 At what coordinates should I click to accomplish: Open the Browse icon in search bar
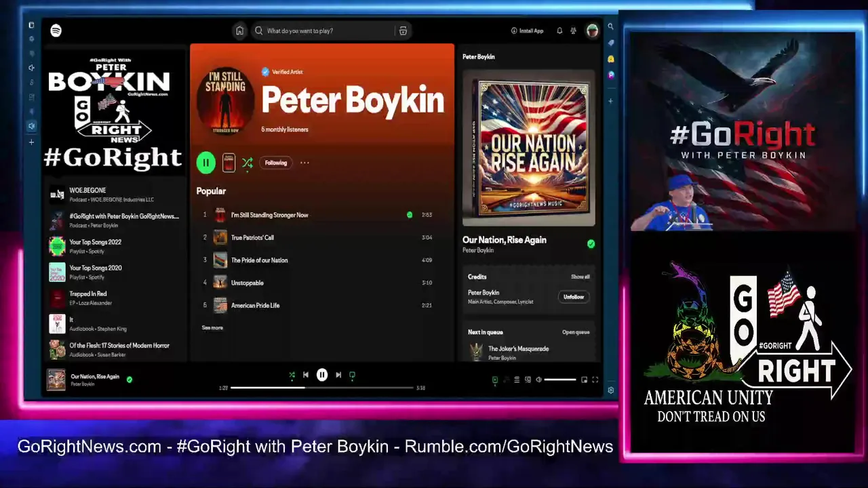[403, 30]
